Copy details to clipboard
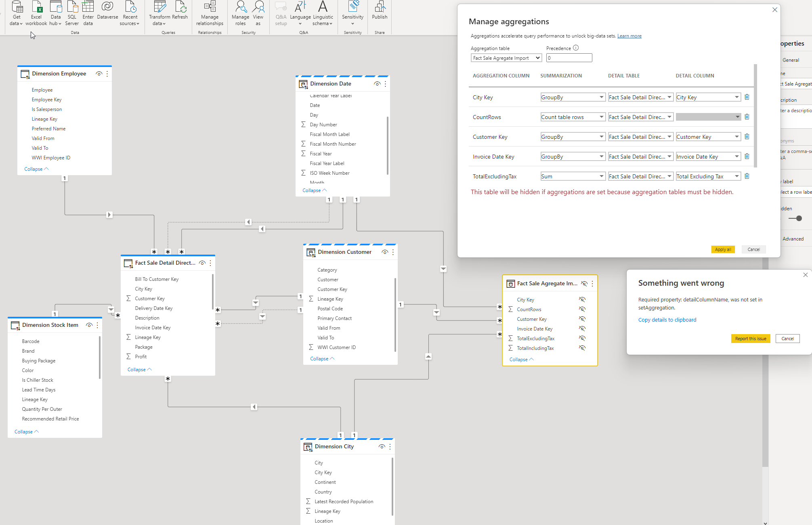 (x=667, y=320)
